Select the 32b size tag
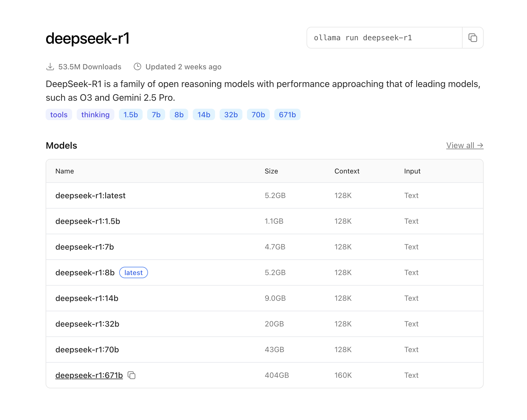This screenshot has height=420, width=527. [231, 114]
